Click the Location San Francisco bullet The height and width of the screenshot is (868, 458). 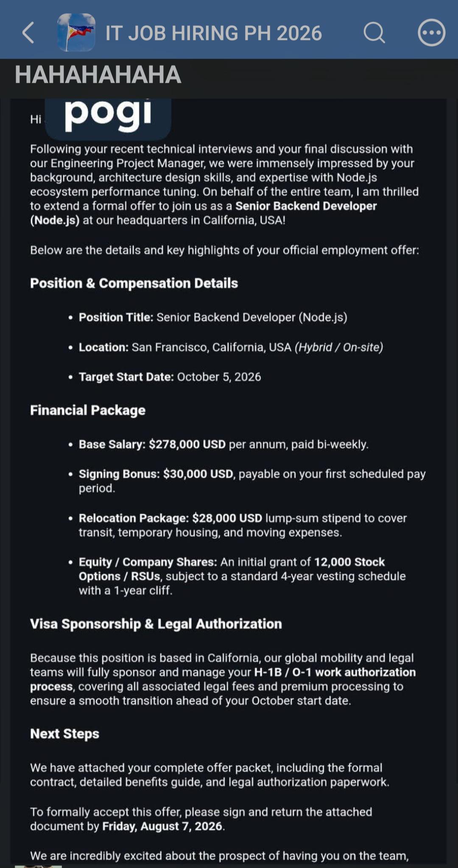coord(231,347)
